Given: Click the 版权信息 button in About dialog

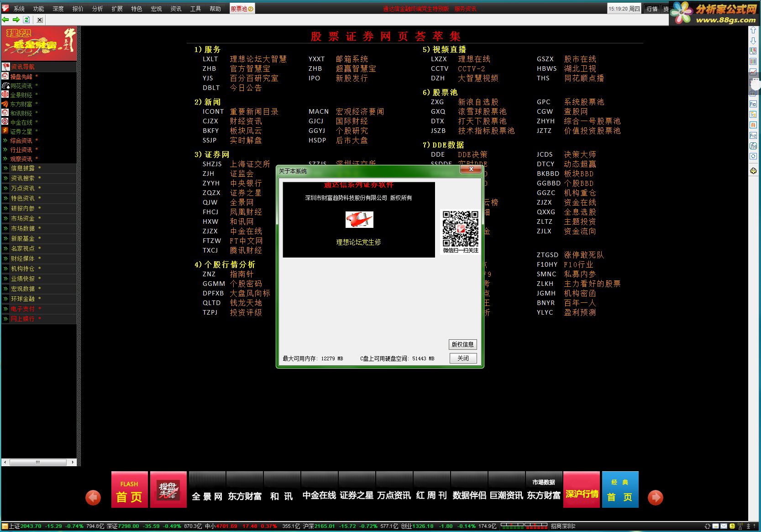Looking at the screenshot, I should pos(463,344).
